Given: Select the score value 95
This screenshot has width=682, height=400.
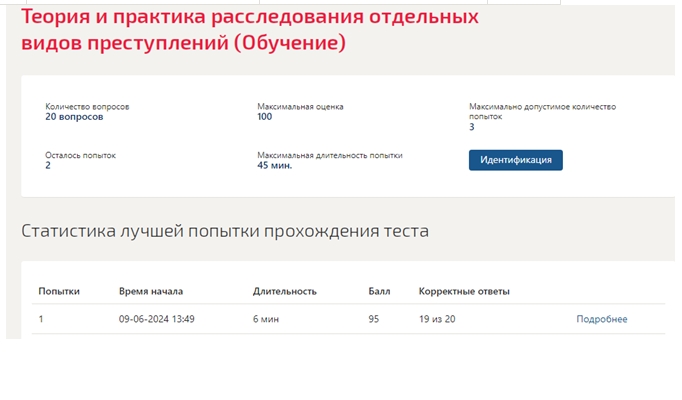Looking at the screenshot, I should pos(374,319).
